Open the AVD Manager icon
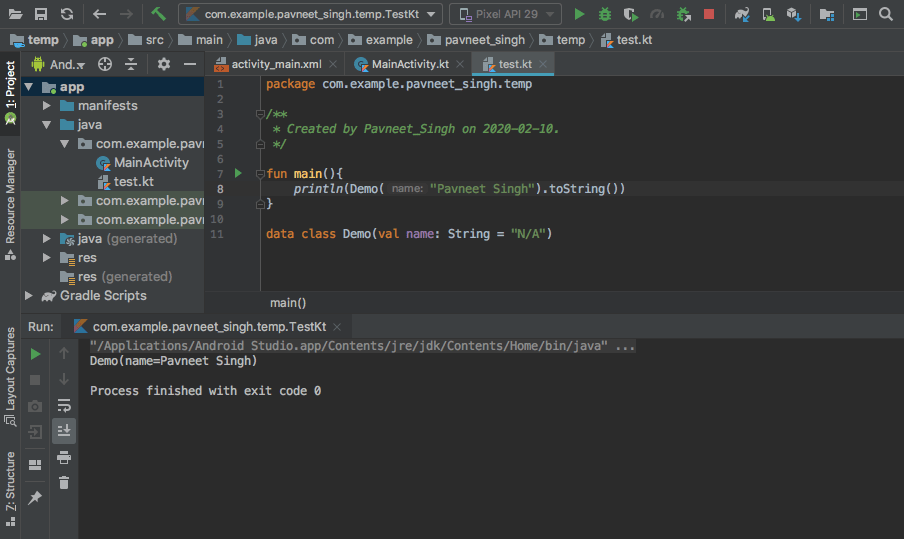The width and height of the screenshot is (904, 539). click(x=768, y=14)
